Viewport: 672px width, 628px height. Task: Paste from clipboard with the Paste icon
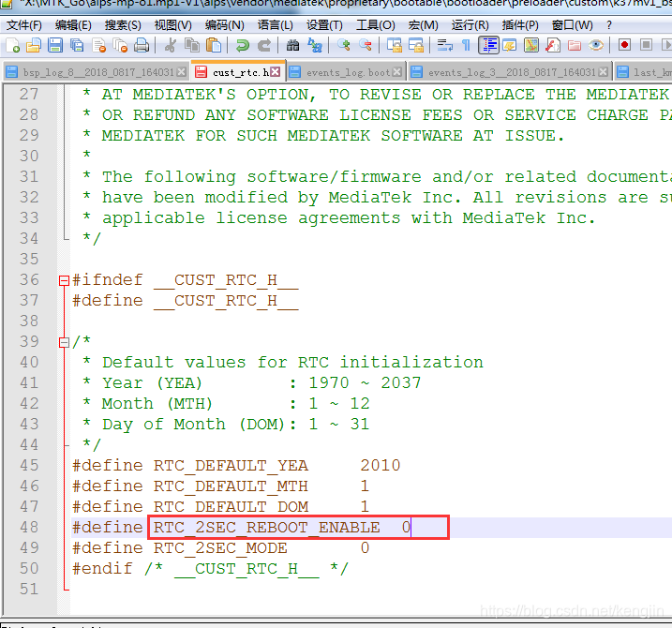[x=214, y=45]
